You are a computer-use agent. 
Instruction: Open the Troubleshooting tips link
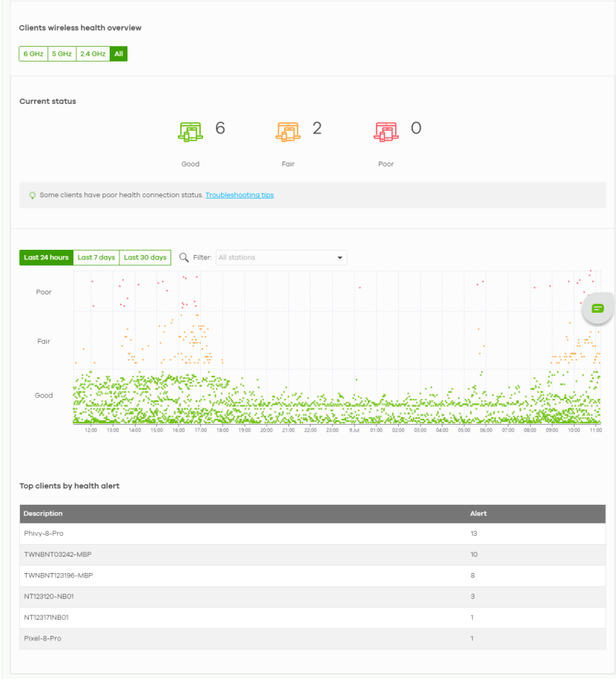pyautogui.click(x=239, y=195)
